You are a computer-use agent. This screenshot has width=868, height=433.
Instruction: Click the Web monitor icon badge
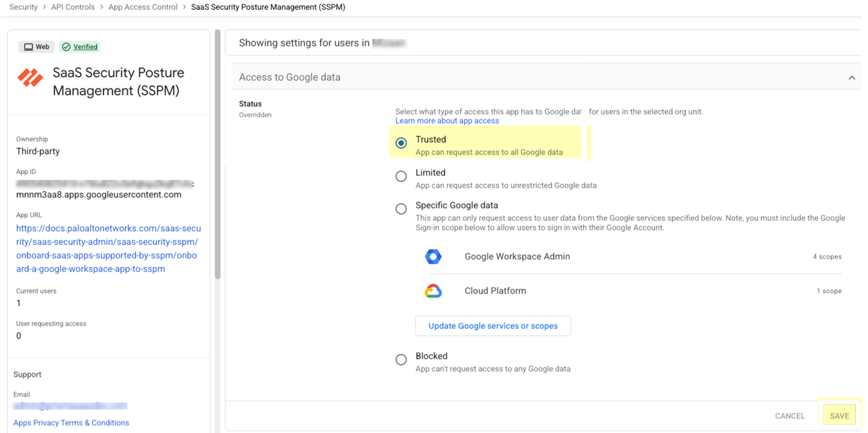36,47
